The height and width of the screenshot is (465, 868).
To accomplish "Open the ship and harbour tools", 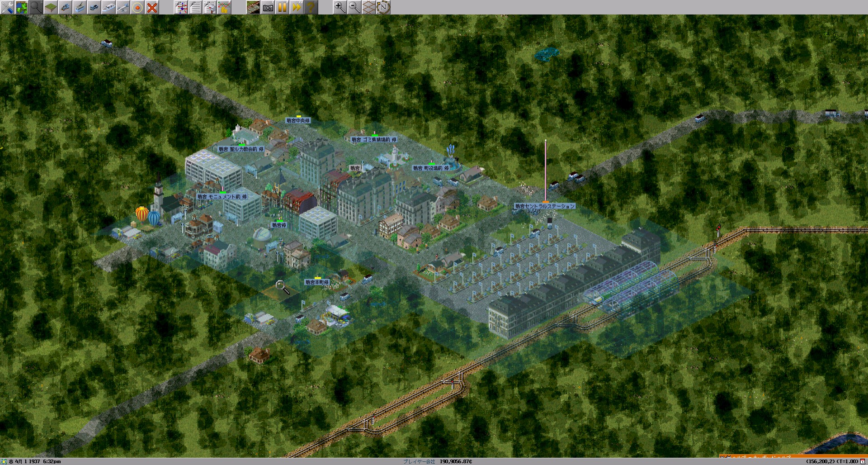I will pos(108,7).
